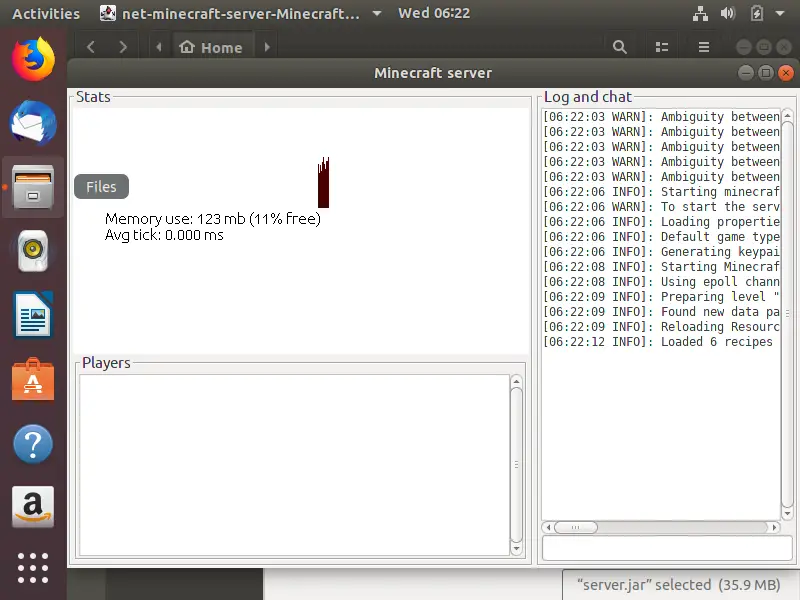
Task: Click the 'Loading propertie' log line
Action: click(661, 222)
